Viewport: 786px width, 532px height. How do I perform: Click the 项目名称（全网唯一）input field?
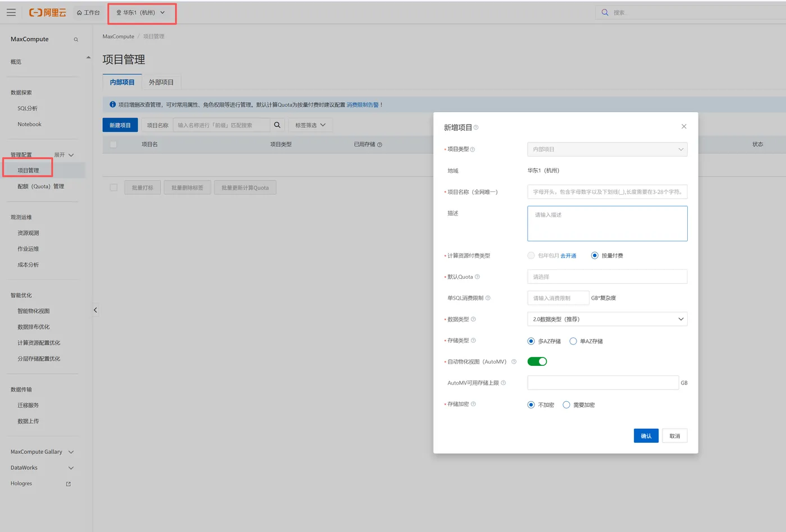pos(607,192)
